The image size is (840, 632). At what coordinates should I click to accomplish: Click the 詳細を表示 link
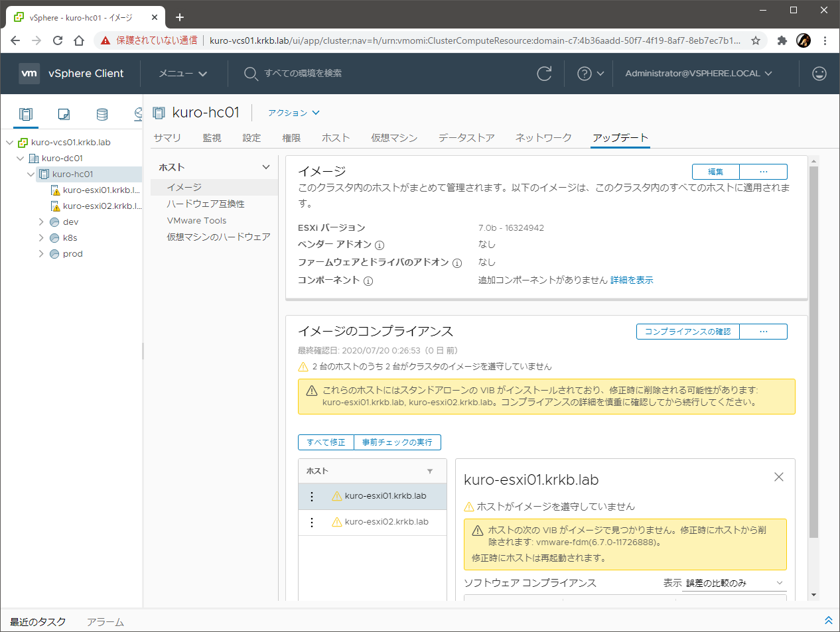coord(632,281)
